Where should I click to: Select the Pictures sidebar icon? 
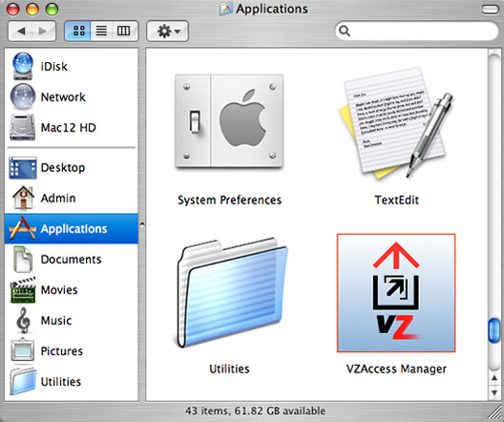(x=23, y=350)
